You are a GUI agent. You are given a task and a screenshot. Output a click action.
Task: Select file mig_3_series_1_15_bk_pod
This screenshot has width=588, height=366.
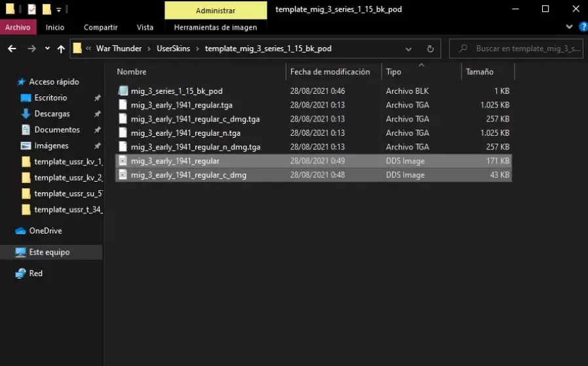pyautogui.click(x=176, y=91)
